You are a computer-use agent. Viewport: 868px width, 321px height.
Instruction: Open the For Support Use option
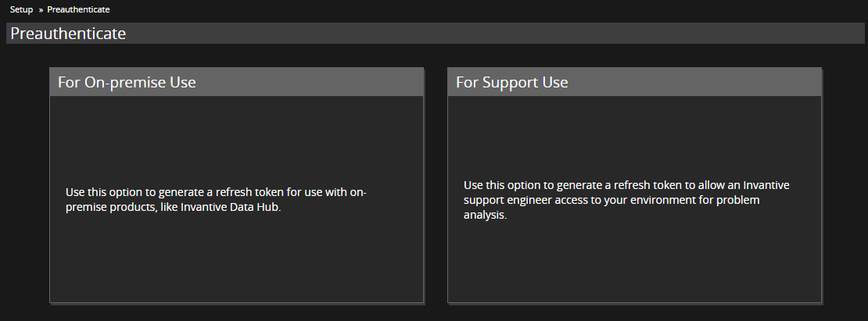click(x=634, y=184)
